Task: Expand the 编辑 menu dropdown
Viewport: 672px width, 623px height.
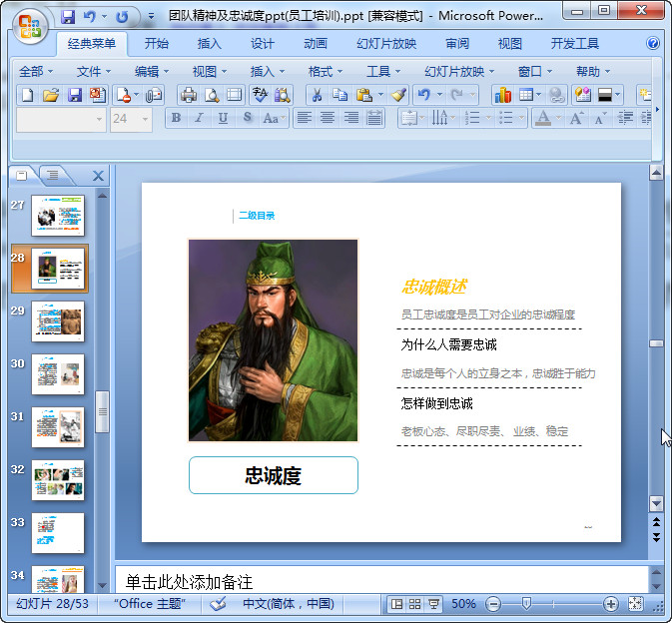Action: [x=152, y=71]
